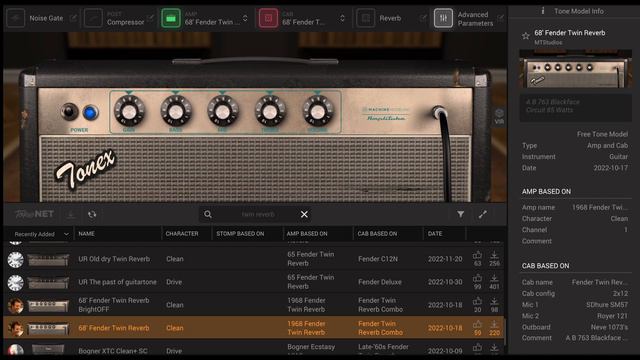Adjust the GAIN knob on amp
Viewport: 640px width, 360px height.
[129, 111]
